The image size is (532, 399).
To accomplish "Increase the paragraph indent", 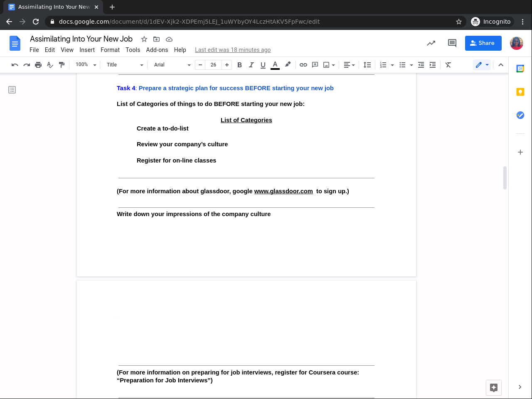I will point(433,65).
